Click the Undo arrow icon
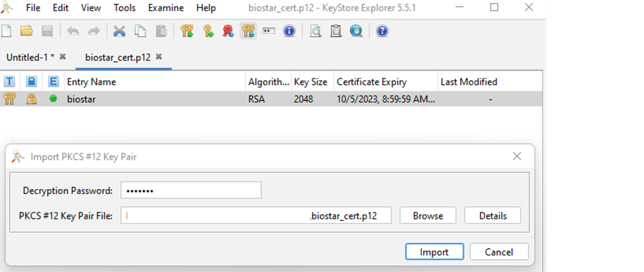This screenshot has height=272, width=644. 73,31
